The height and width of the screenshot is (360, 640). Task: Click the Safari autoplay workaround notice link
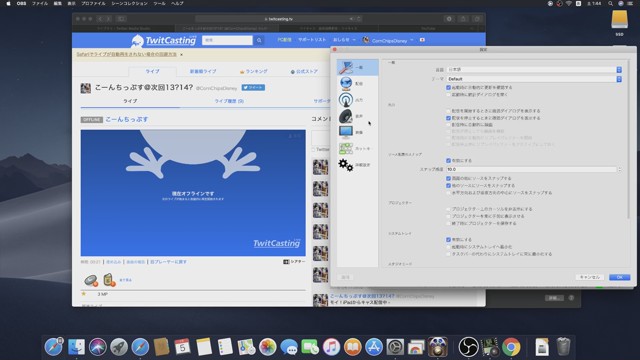click(x=127, y=54)
